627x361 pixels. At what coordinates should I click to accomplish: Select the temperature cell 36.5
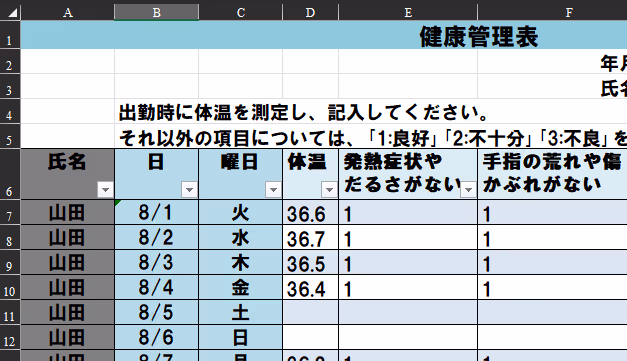coord(311,262)
